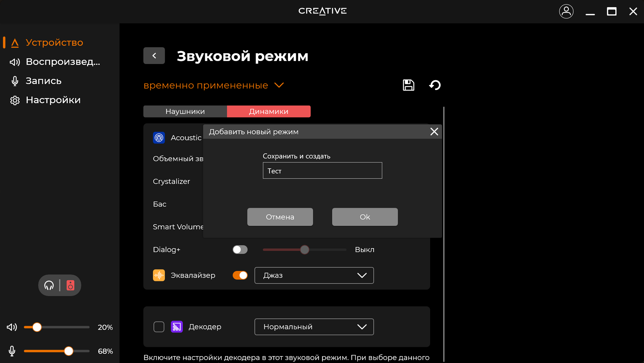Expand the Нормальный decoder dropdown

314,327
